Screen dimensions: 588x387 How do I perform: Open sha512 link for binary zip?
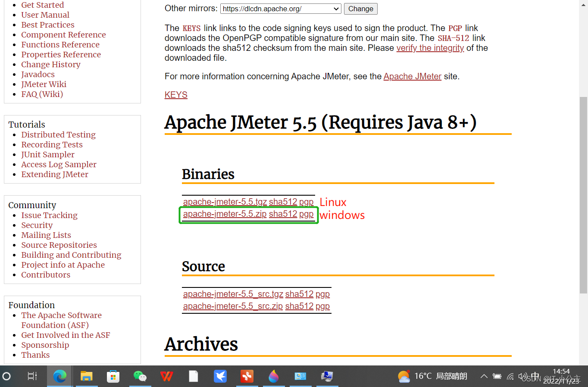[x=283, y=214]
